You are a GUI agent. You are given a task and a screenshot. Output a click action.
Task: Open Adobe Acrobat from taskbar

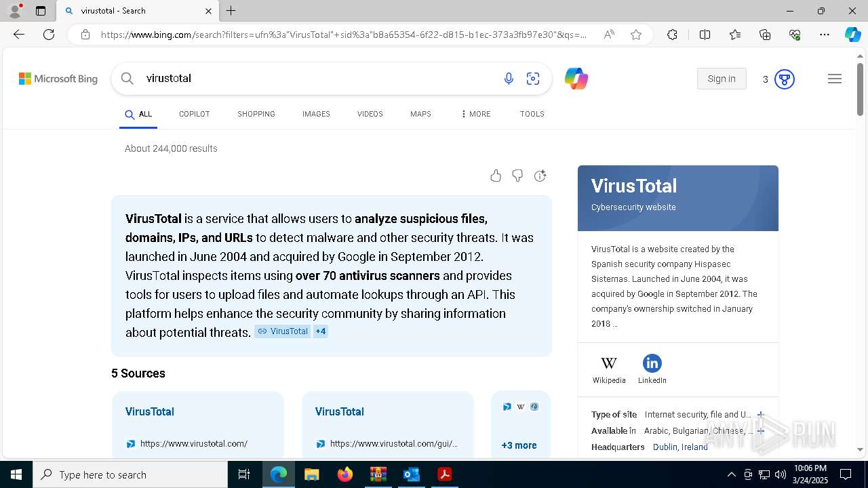[445, 474]
